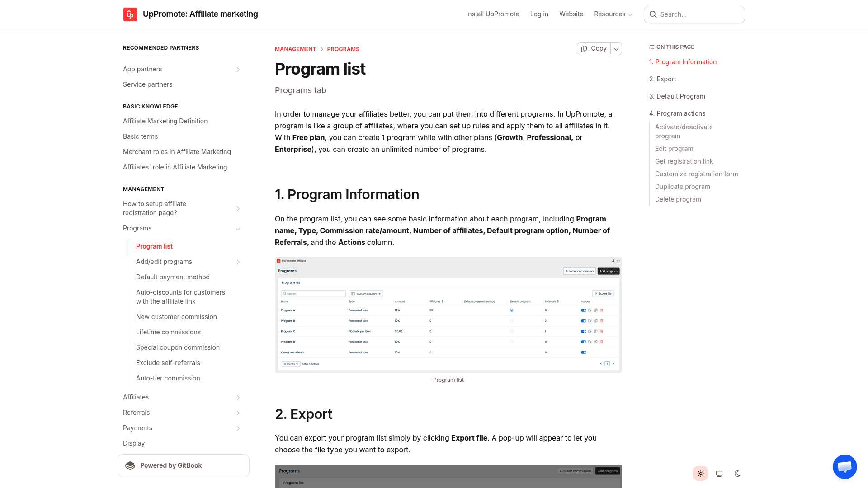Click the UpPromote logo icon
This screenshot has height=488, width=868.
click(x=130, y=14)
